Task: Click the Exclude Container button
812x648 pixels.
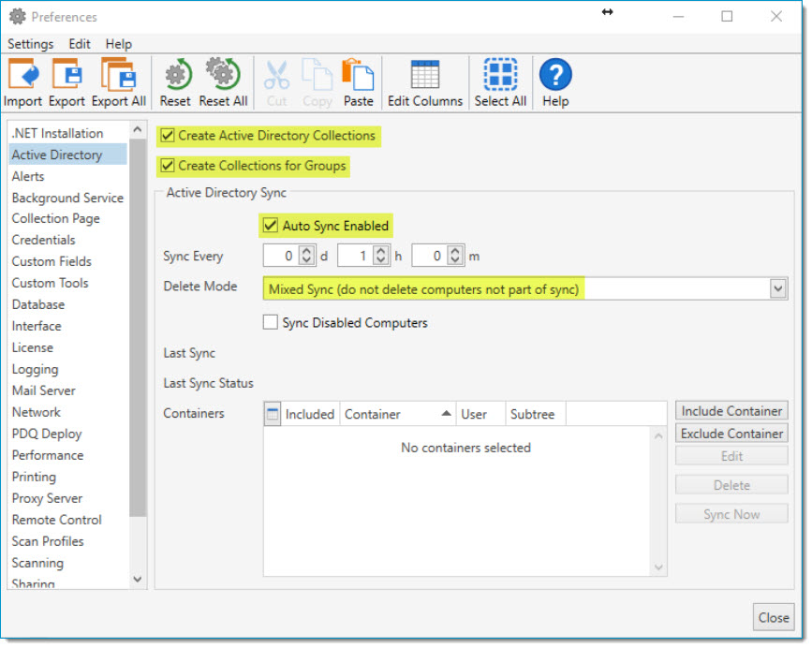Action: pos(731,433)
